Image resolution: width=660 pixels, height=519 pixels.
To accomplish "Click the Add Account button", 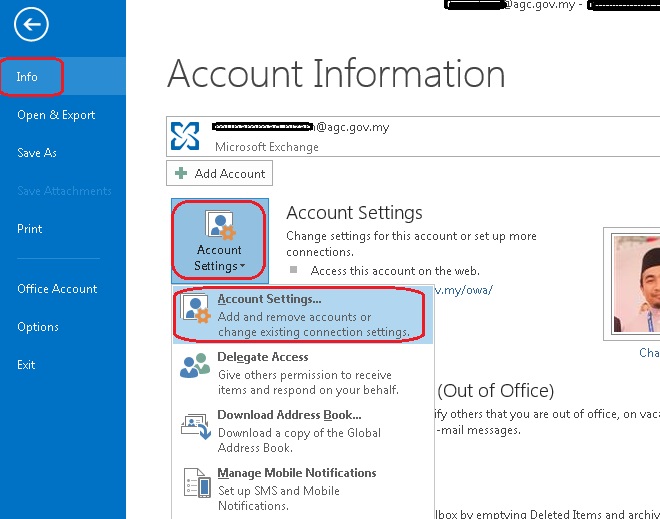I will tap(219, 173).
